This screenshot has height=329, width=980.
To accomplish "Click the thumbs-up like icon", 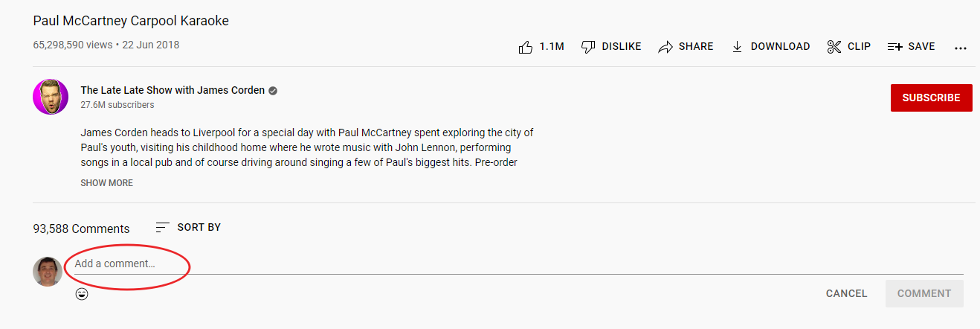I will (x=526, y=47).
